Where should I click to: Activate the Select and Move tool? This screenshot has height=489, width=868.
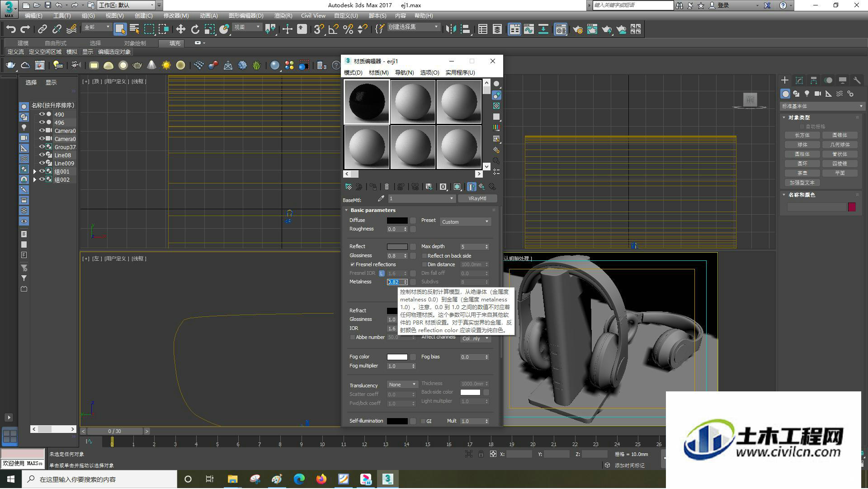(180, 29)
